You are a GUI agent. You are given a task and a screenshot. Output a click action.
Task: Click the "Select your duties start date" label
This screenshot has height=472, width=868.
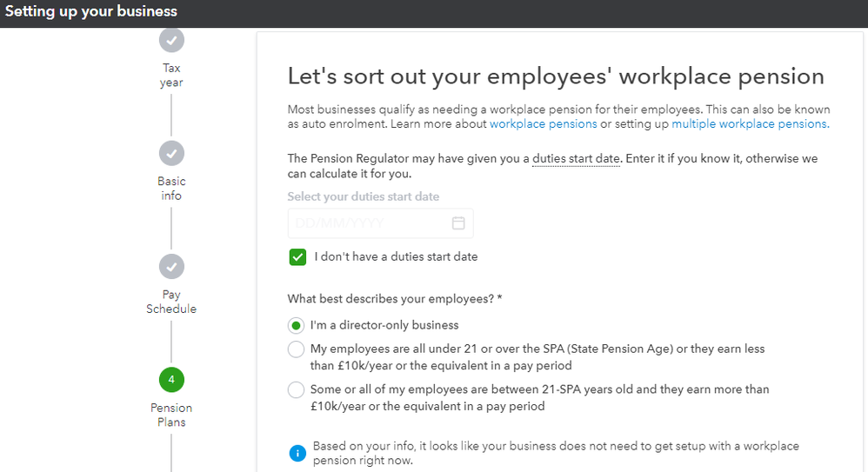click(364, 196)
